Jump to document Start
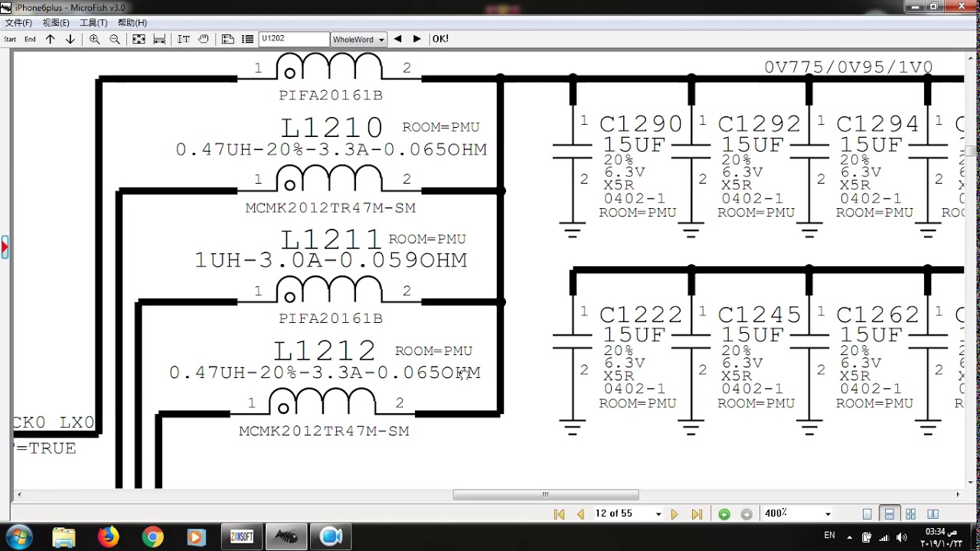 10,39
